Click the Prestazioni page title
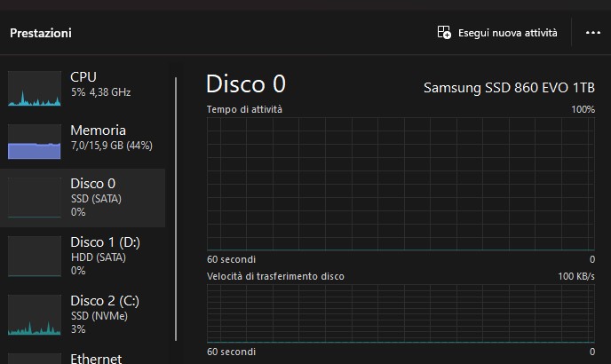Image resolution: width=611 pixels, height=364 pixels. 41,33
